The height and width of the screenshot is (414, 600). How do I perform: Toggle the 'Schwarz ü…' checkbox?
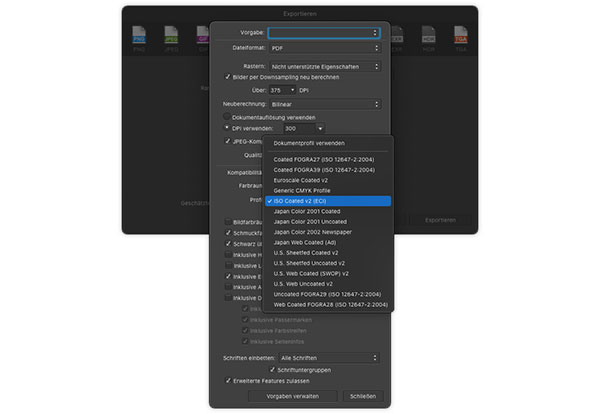coord(228,244)
